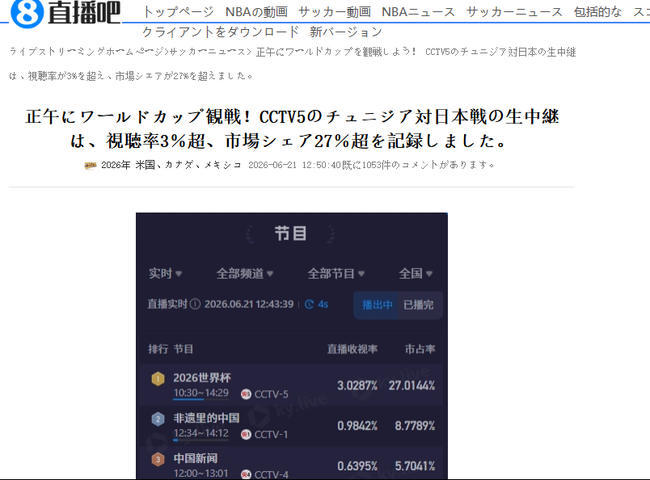Click the 2026世界杯 program title
The width and height of the screenshot is (650, 480).
[202, 378]
